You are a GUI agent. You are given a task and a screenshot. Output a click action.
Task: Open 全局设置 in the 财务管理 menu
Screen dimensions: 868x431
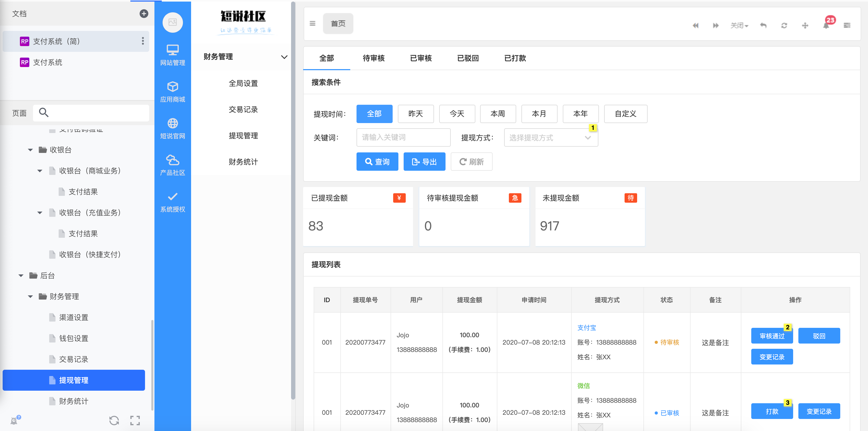[243, 83]
